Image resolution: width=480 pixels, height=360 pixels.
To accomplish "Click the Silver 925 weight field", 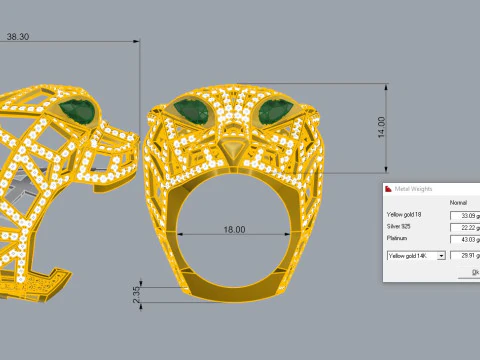I will (466, 228).
